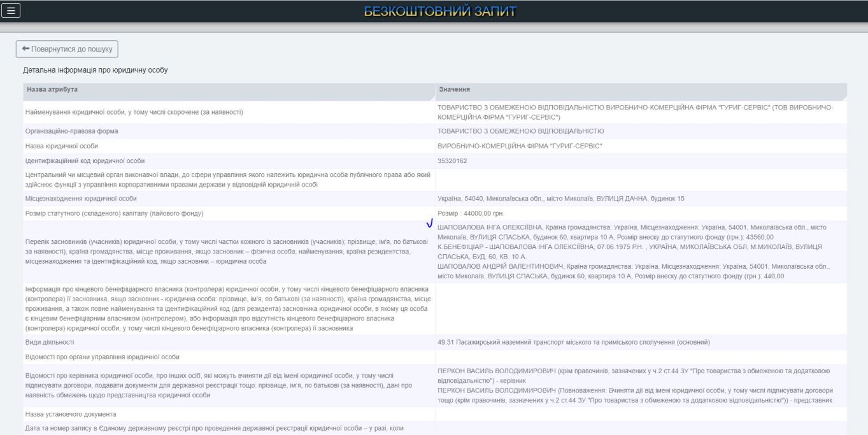Click the 'Види діяльності' attribute label
This screenshot has height=435, width=868.
tap(49, 342)
